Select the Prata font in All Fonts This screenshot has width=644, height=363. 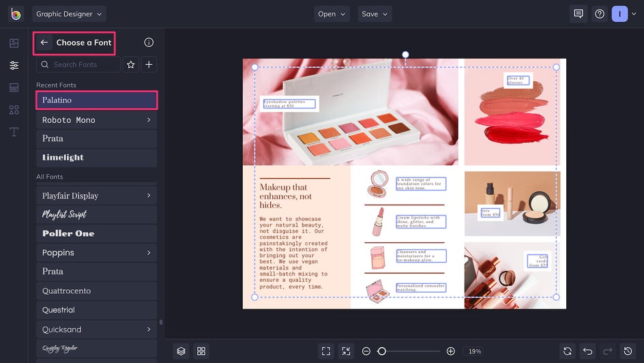96,272
